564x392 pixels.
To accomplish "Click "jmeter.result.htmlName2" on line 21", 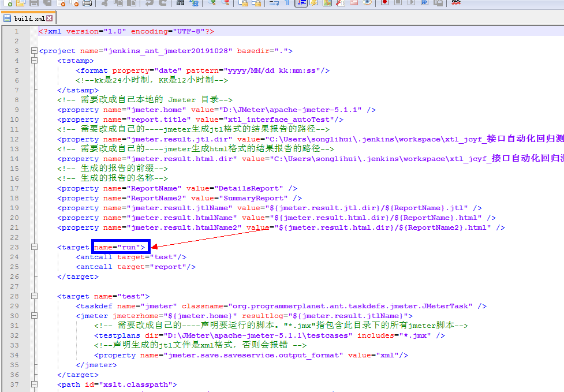I will point(184,227).
